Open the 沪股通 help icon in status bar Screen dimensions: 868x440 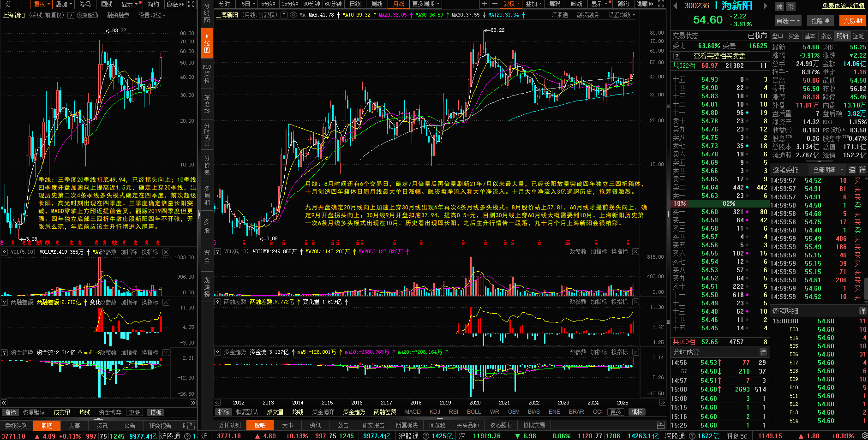(x=426, y=436)
